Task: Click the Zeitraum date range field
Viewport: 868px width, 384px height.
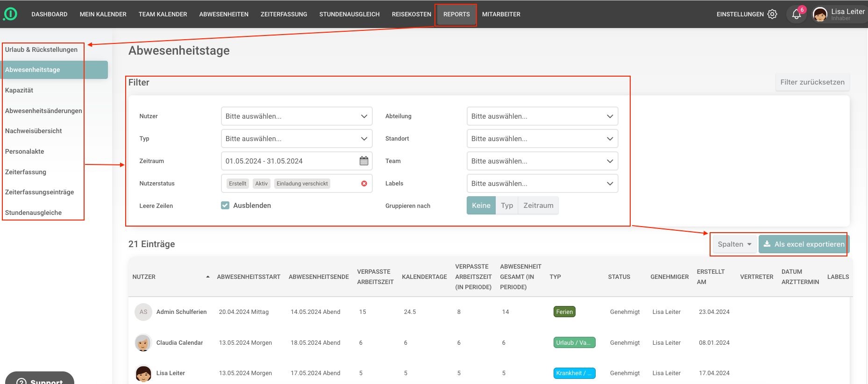Action: pyautogui.click(x=297, y=161)
